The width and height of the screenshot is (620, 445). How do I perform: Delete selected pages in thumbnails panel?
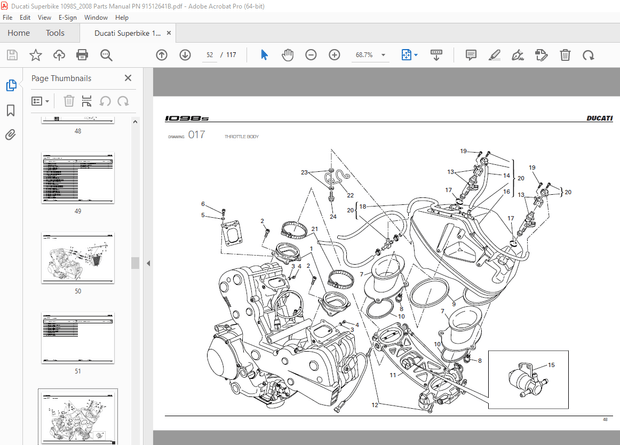click(69, 101)
